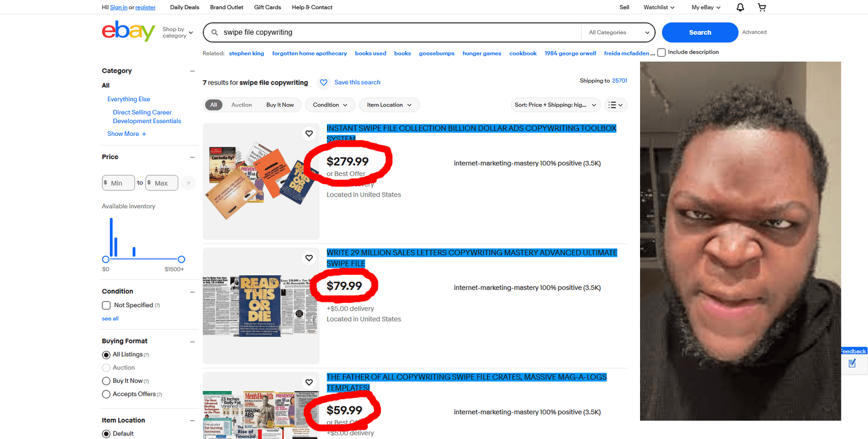This screenshot has width=868, height=439.
Task: Select the Accepts Offers radio option
Action: [x=106, y=394]
